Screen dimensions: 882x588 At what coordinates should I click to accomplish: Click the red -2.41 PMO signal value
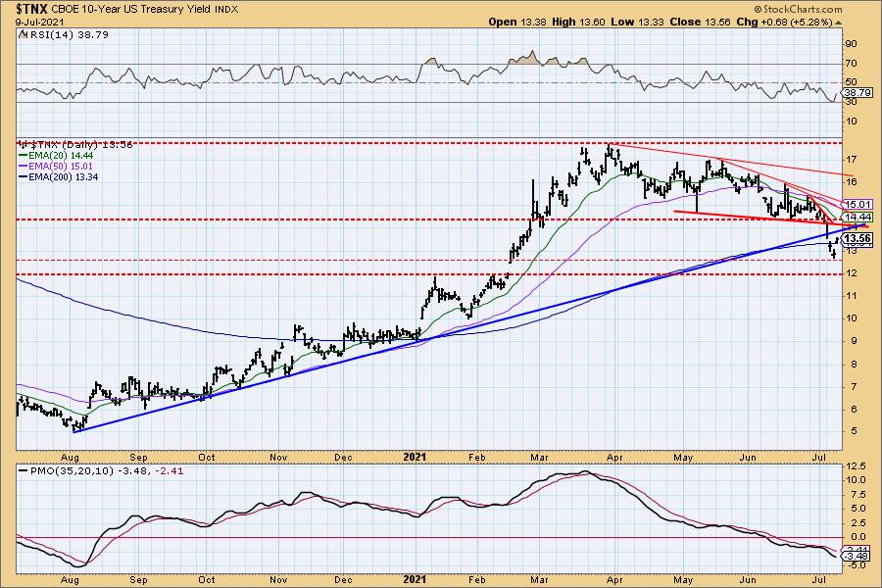171,471
